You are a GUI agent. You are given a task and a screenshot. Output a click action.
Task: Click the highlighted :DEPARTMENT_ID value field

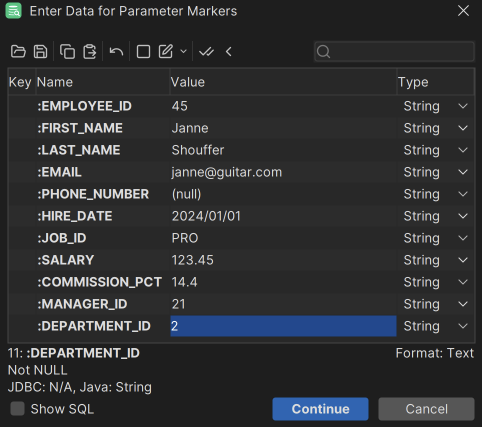(x=283, y=326)
